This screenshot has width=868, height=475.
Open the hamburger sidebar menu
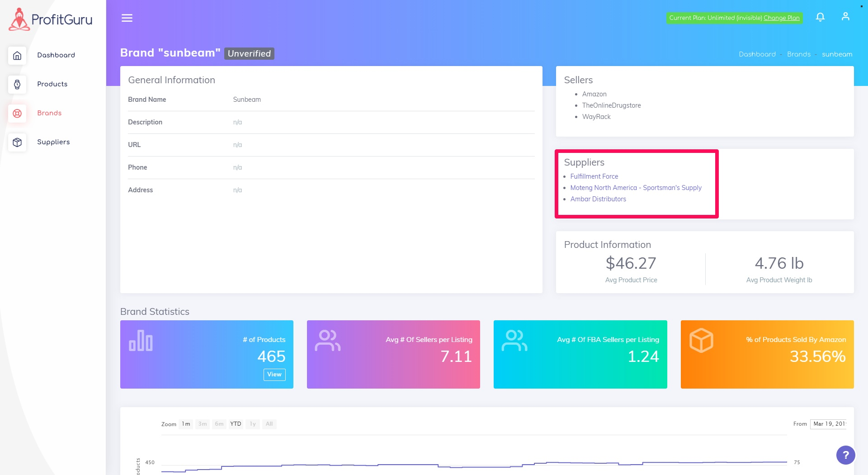127,18
